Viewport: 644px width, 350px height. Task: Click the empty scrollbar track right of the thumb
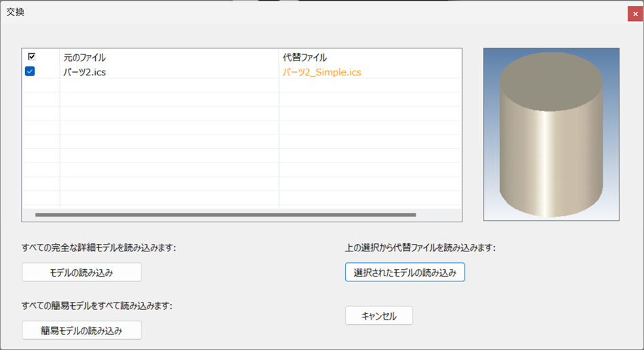437,215
